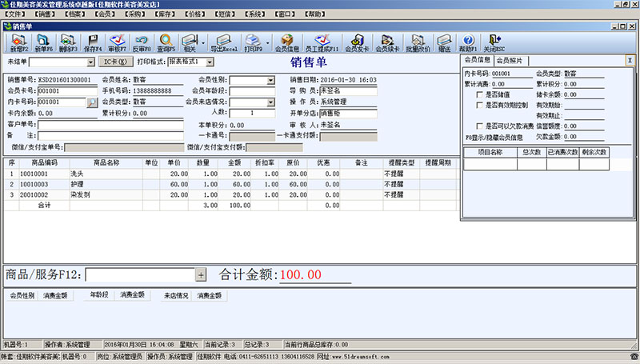Open the 【采购】 menu
Screen dimensions: 640x364
coord(135,14)
